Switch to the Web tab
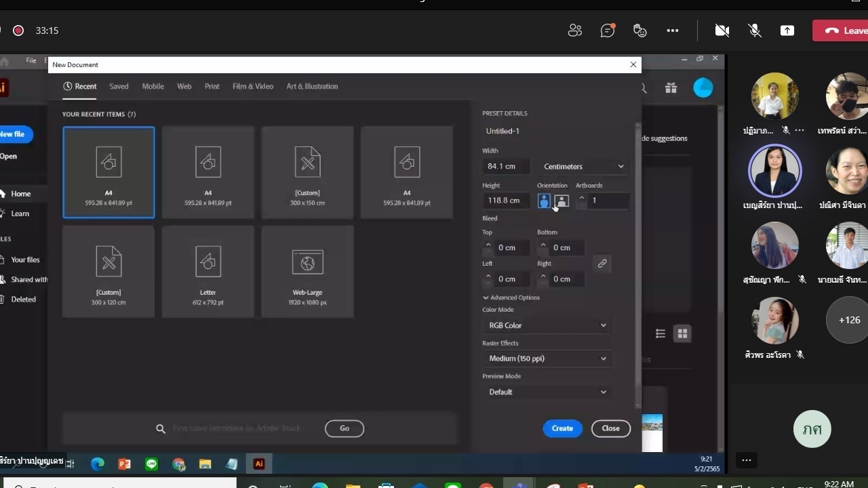Image resolution: width=868 pixels, height=488 pixels. pos(184,86)
